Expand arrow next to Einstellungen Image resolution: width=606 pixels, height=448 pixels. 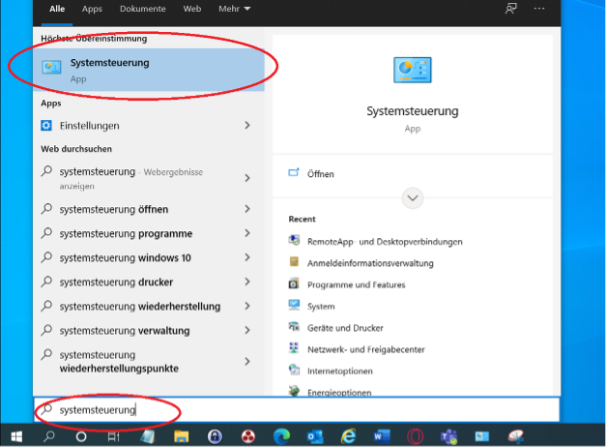(247, 126)
